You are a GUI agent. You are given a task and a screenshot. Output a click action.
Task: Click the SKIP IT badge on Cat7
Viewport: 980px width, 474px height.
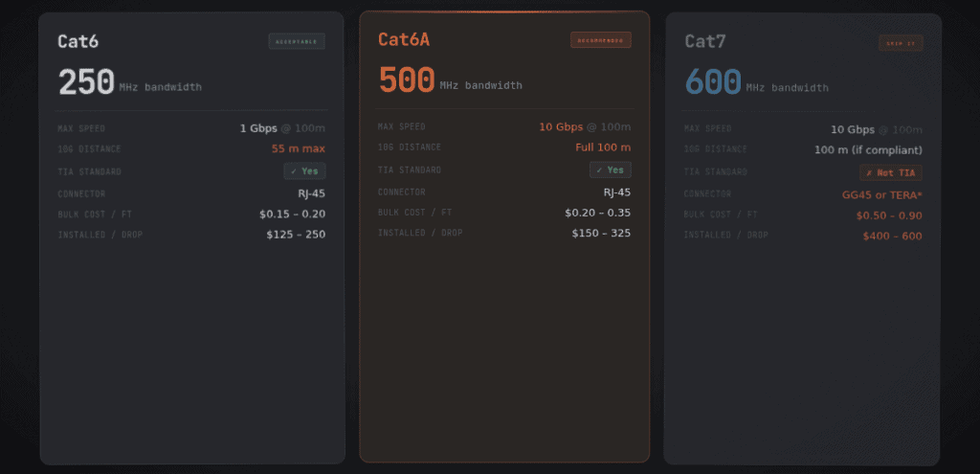pyautogui.click(x=901, y=42)
